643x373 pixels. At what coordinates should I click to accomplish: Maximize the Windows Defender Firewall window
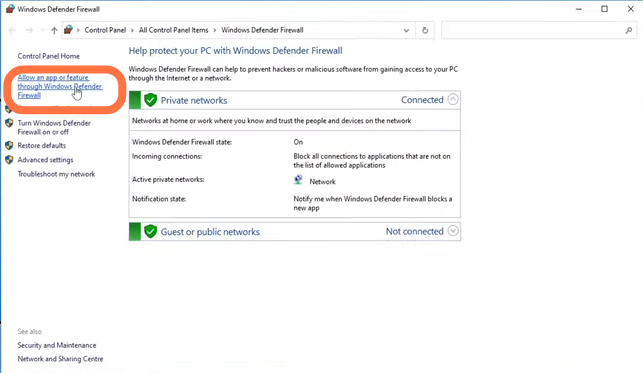[604, 9]
